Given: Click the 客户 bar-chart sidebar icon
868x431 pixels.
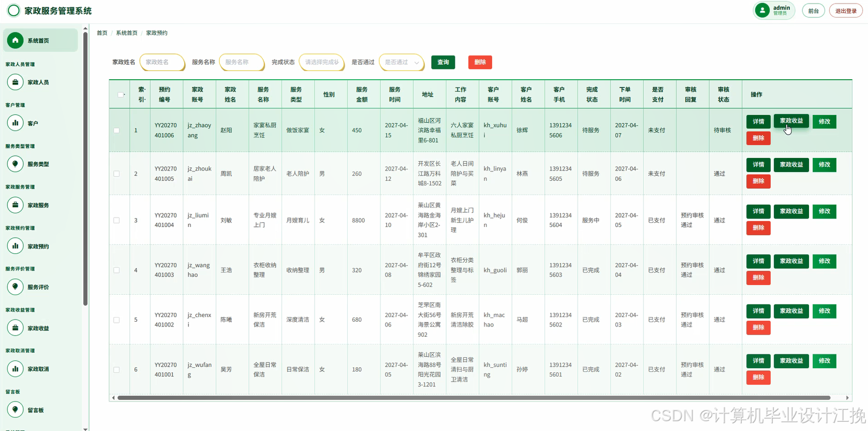Looking at the screenshot, I should pos(15,123).
